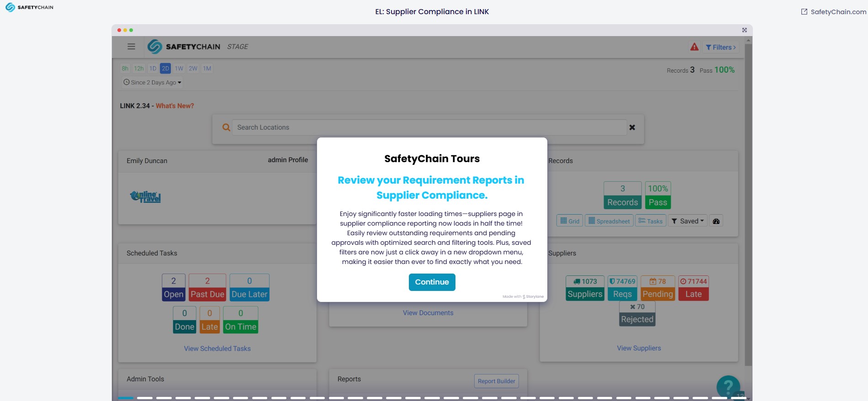Viewport: 868px width, 401px height.
Task: Open the help question mark bubble
Action: [728, 387]
